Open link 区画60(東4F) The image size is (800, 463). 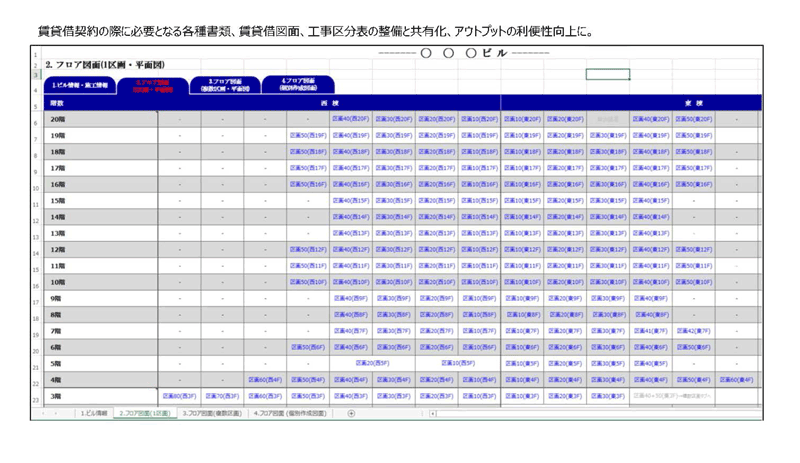point(737,380)
